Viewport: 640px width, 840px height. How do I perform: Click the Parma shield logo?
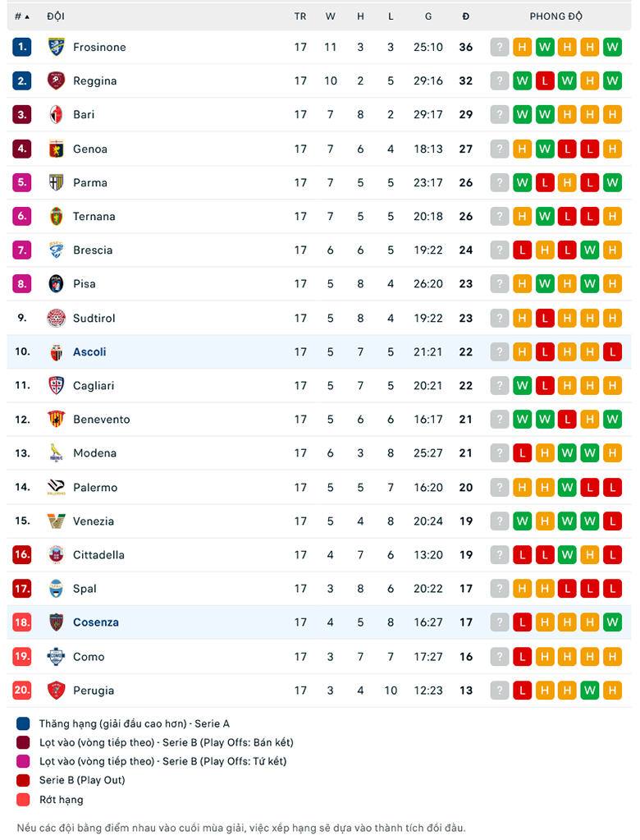pyautogui.click(x=56, y=182)
